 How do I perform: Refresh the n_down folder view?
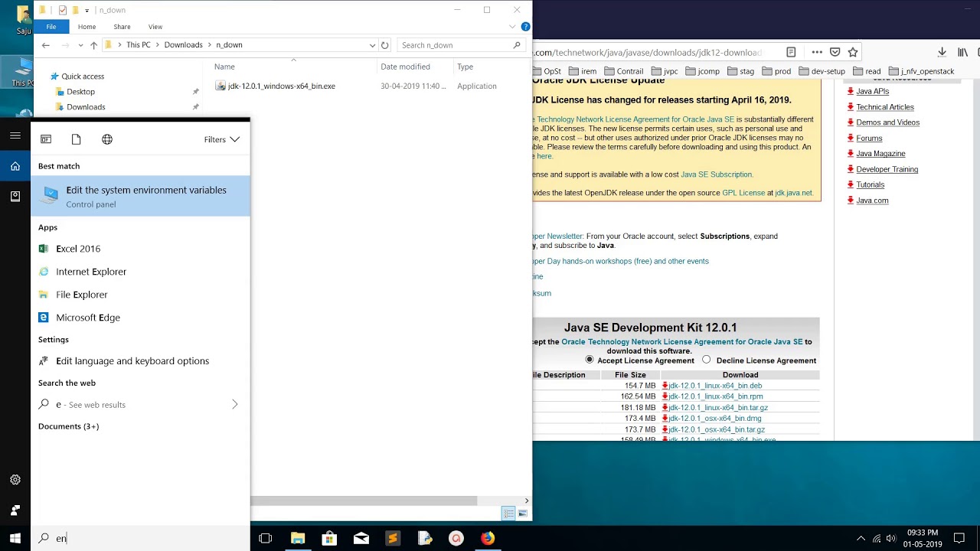coord(385,45)
